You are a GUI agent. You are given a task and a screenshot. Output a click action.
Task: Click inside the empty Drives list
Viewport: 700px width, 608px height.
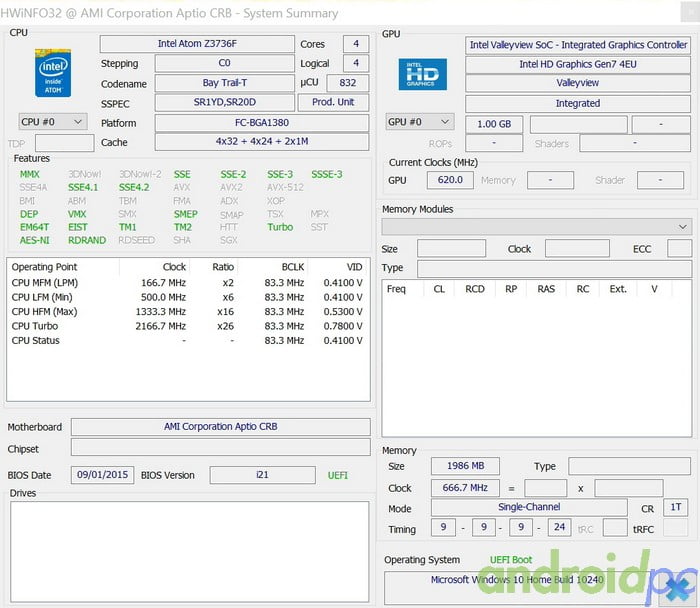click(190, 552)
